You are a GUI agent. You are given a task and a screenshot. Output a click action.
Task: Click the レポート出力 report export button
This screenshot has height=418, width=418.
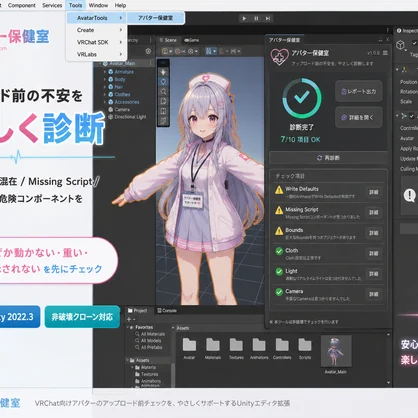[359, 91]
